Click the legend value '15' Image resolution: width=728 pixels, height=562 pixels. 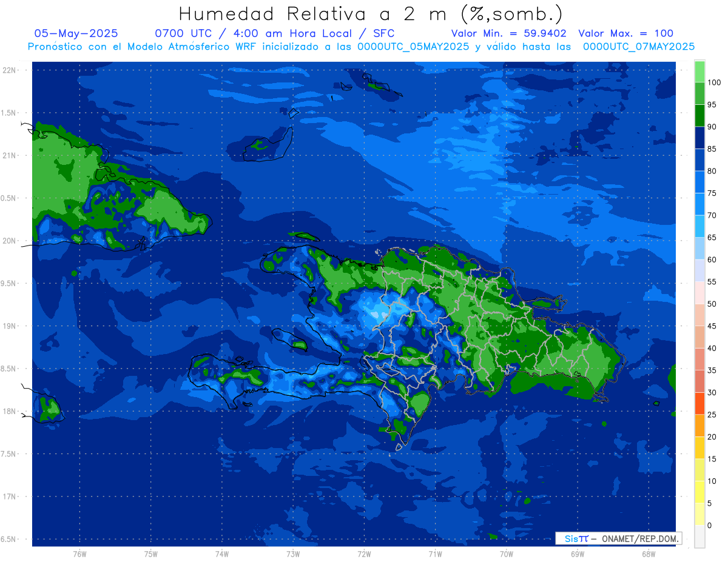712,459
